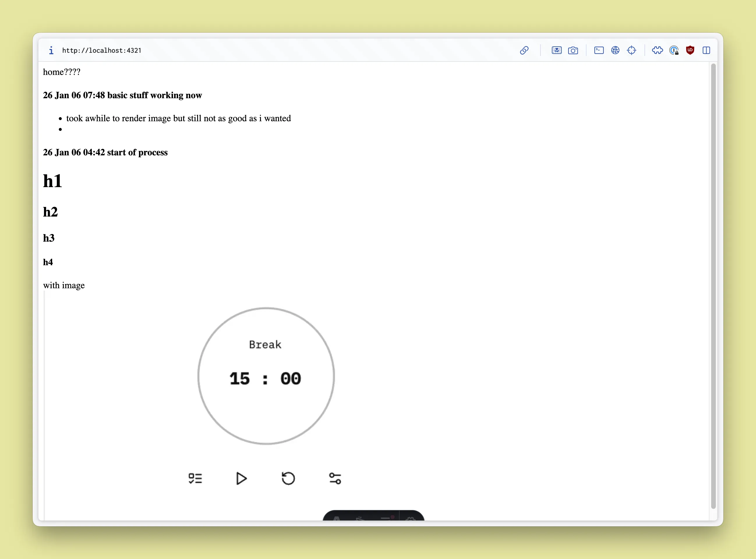
Task: Click the Break timer circle image
Action: (x=266, y=376)
